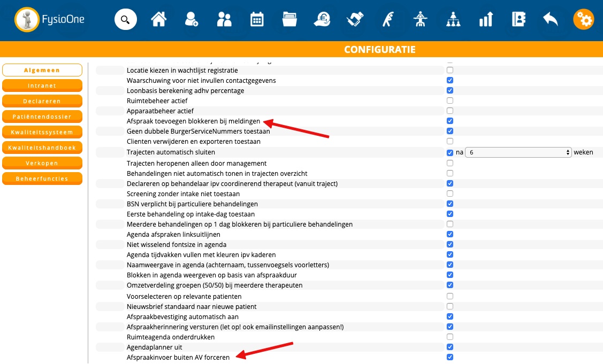Image resolution: width=603 pixels, height=364 pixels.
Task: Click the search magnifier icon
Action: (125, 20)
